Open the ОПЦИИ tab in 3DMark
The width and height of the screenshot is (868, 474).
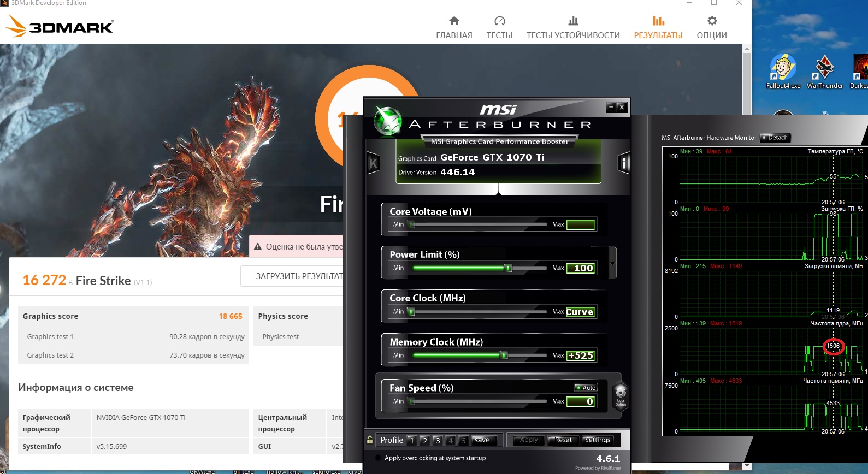pyautogui.click(x=712, y=28)
